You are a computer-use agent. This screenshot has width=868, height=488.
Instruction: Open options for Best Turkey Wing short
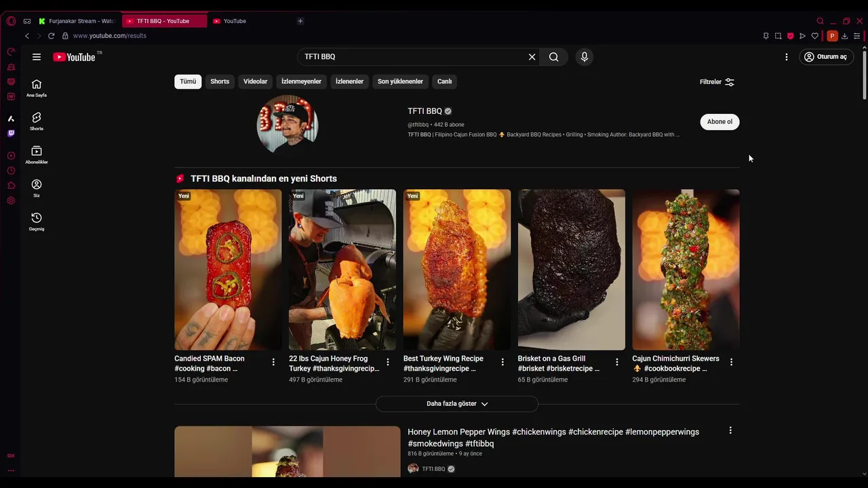click(x=502, y=362)
